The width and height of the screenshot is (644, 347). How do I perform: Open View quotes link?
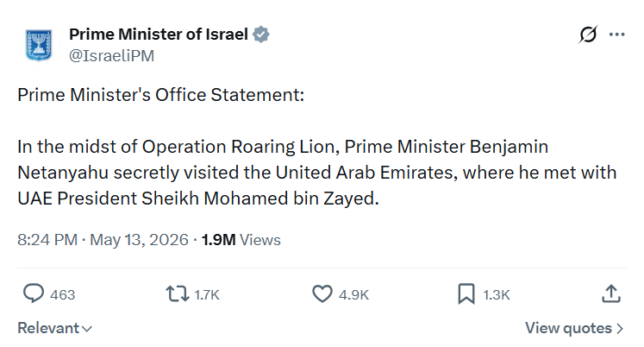pyautogui.click(x=574, y=328)
